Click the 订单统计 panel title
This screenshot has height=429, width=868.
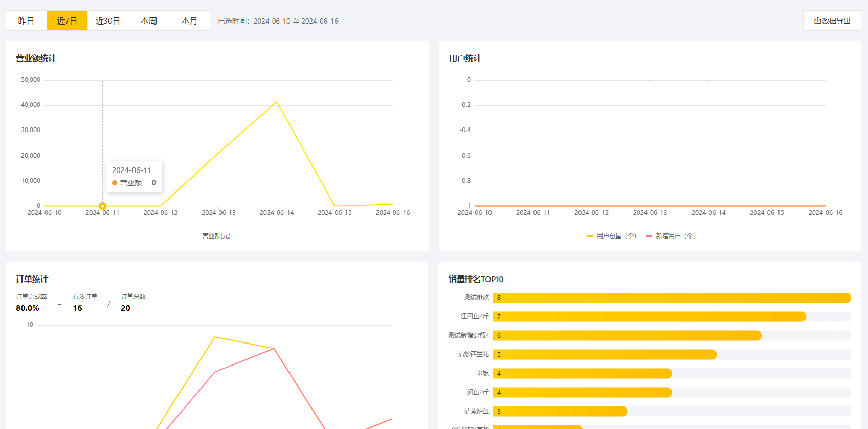click(x=32, y=279)
